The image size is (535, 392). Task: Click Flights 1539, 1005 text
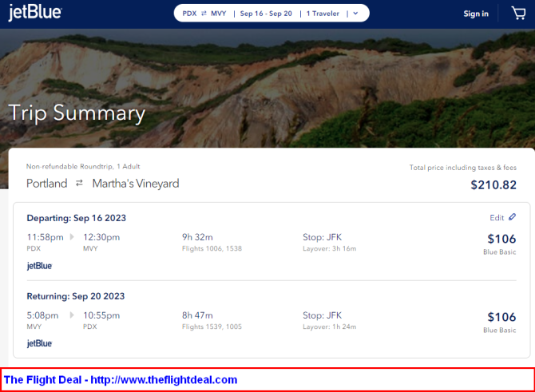pyautogui.click(x=212, y=327)
